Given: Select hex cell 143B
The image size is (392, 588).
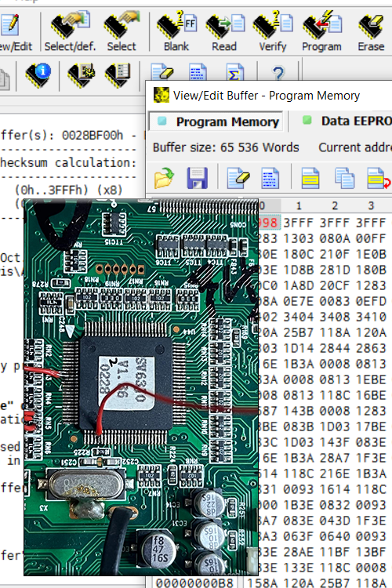Looking at the screenshot, I should [298, 411].
